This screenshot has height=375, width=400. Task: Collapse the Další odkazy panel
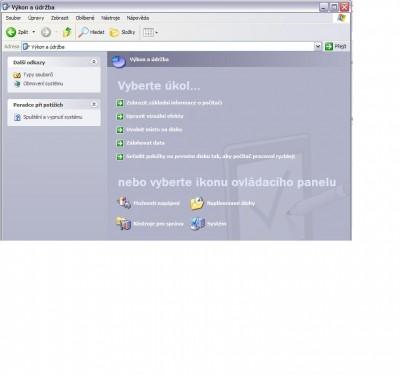pos(94,62)
